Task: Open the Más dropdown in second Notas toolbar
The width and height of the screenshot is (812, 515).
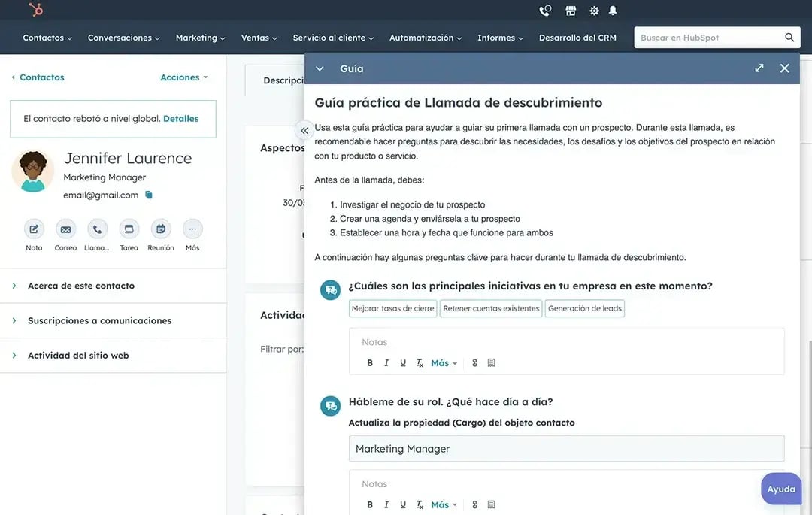Action: pos(444,504)
